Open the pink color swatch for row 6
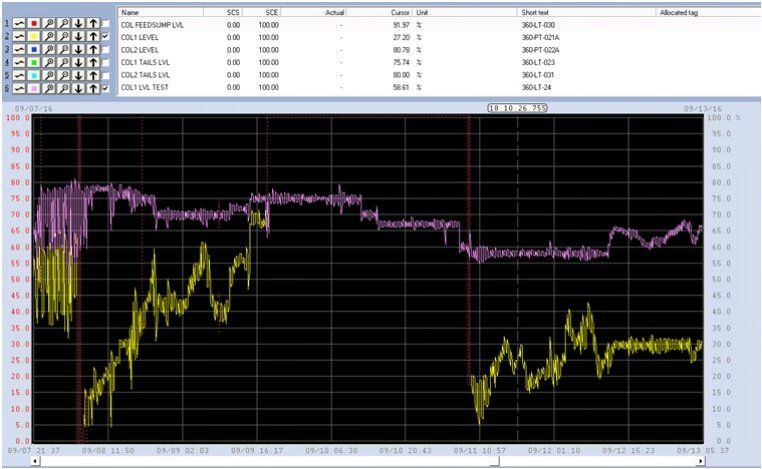The height and width of the screenshot is (469, 762). [34, 89]
